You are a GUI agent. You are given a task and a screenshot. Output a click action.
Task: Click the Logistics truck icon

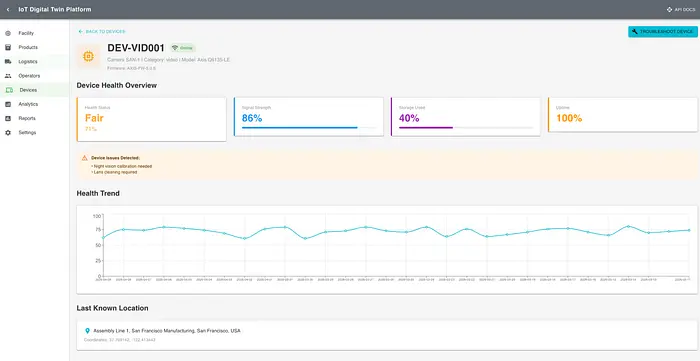(8, 62)
